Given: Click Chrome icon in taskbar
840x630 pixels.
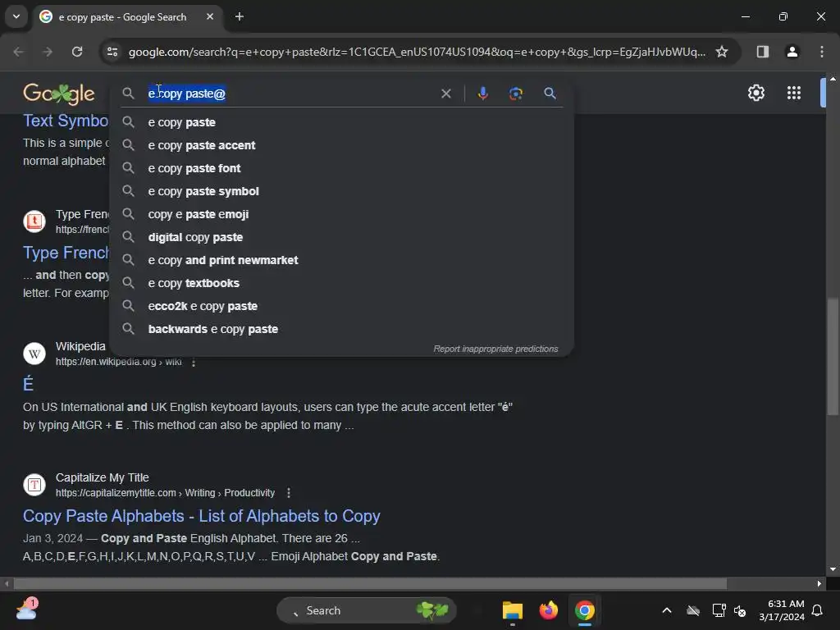Looking at the screenshot, I should point(584,610).
